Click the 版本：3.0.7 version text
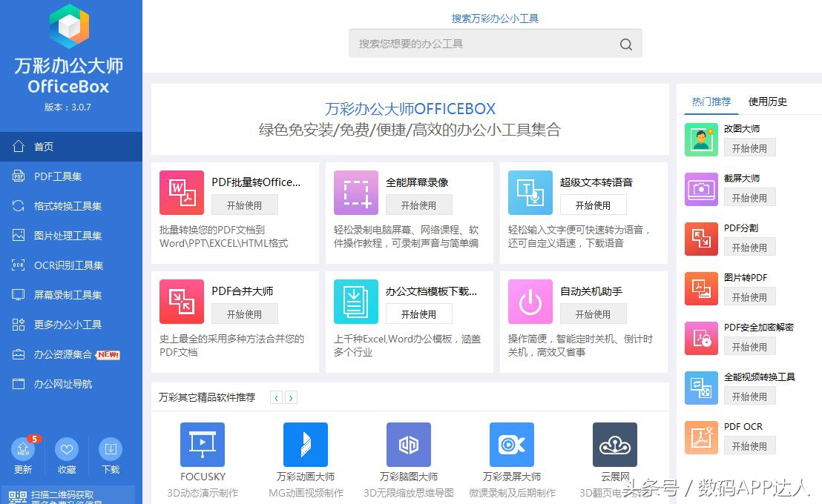The height and width of the screenshot is (504, 822). click(x=68, y=107)
